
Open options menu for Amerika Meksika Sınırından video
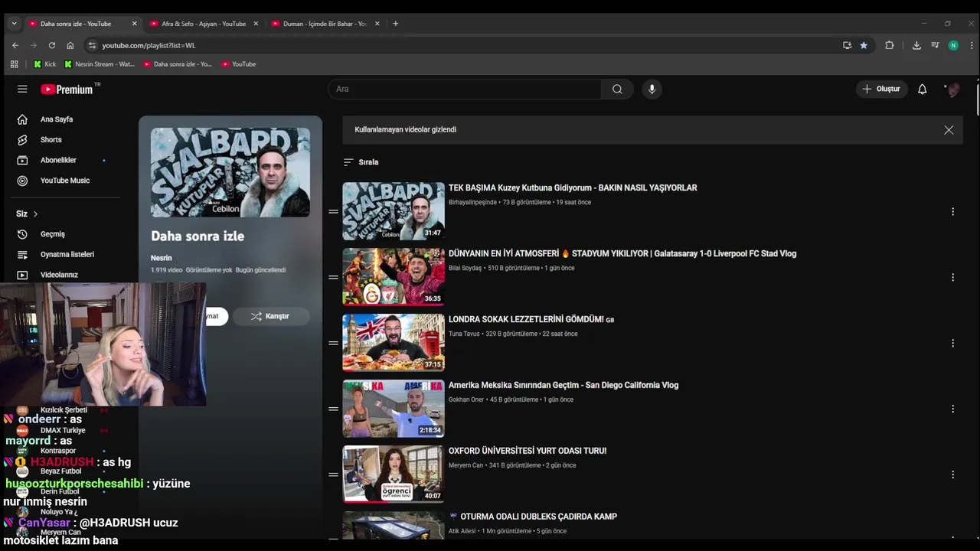[952, 409]
